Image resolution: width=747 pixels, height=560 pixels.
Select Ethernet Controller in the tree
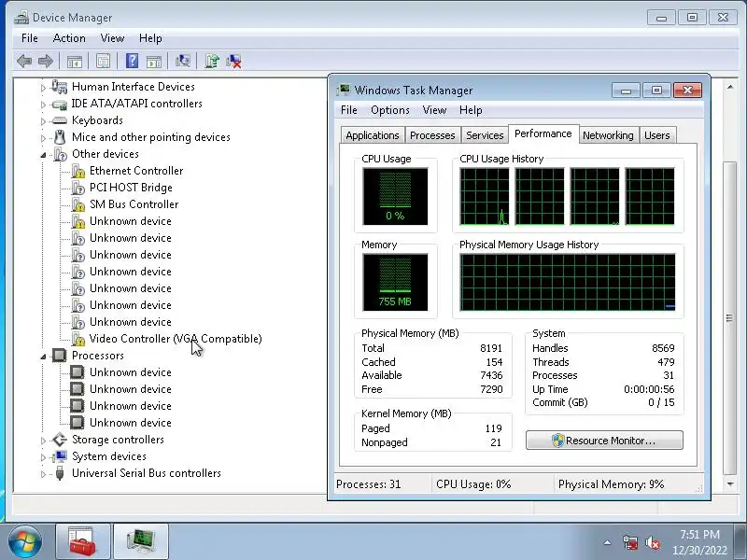pyautogui.click(x=136, y=171)
